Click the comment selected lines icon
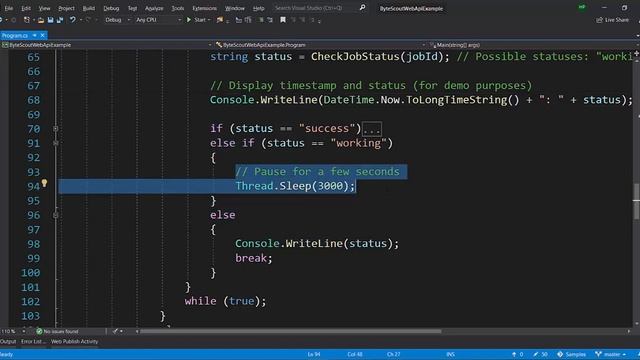 click(x=248, y=20)
